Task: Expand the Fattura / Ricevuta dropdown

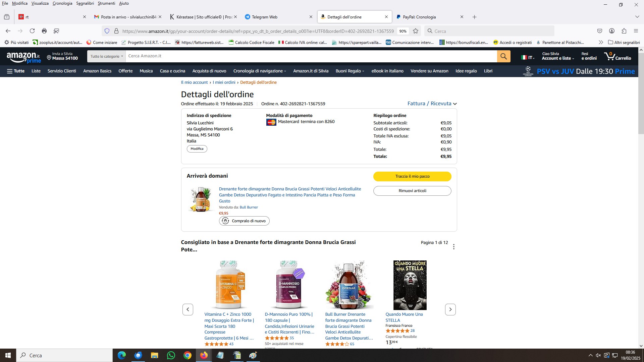Action: tap(432, 104)
